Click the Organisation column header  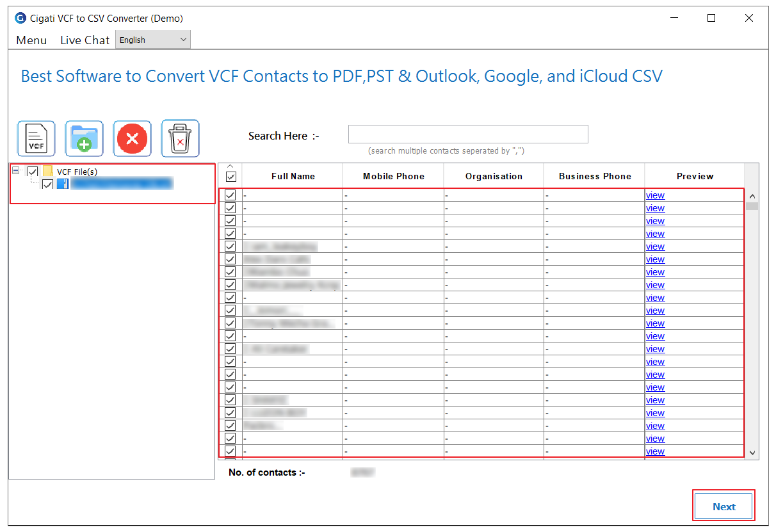[494, 176]
